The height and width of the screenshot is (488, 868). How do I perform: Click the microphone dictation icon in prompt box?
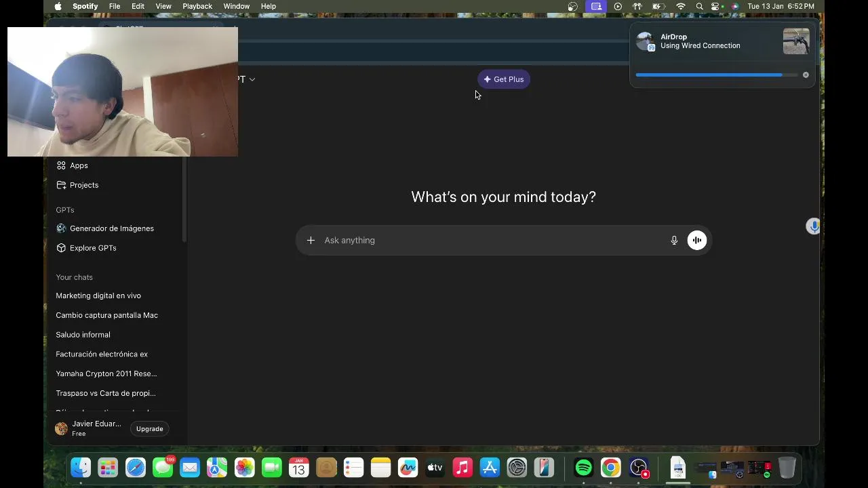(x=674, y=240)
